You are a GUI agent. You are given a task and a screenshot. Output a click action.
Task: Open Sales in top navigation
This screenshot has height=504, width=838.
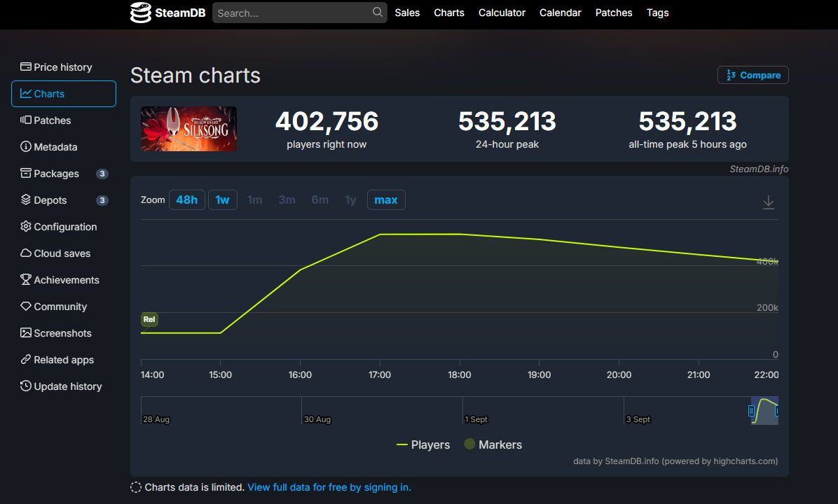pos(407,13)
